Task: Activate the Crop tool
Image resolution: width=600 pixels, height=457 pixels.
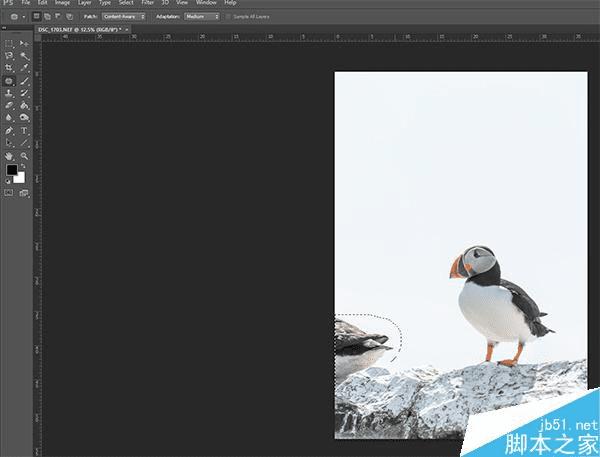Action: (x=9, y=68)
